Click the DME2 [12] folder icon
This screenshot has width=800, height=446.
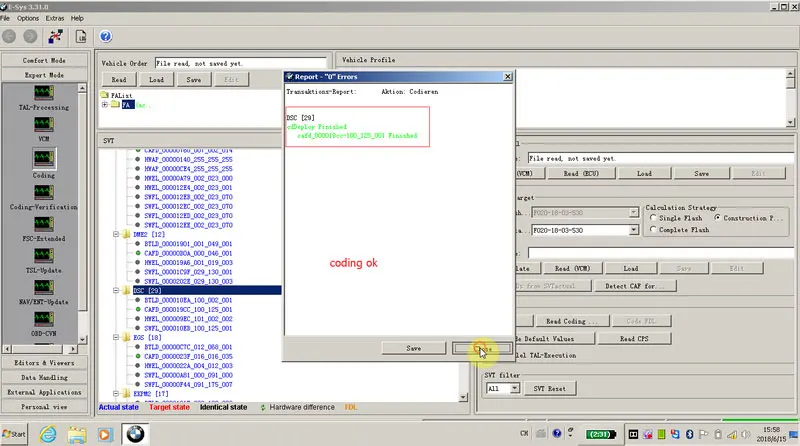click(126, 234)
